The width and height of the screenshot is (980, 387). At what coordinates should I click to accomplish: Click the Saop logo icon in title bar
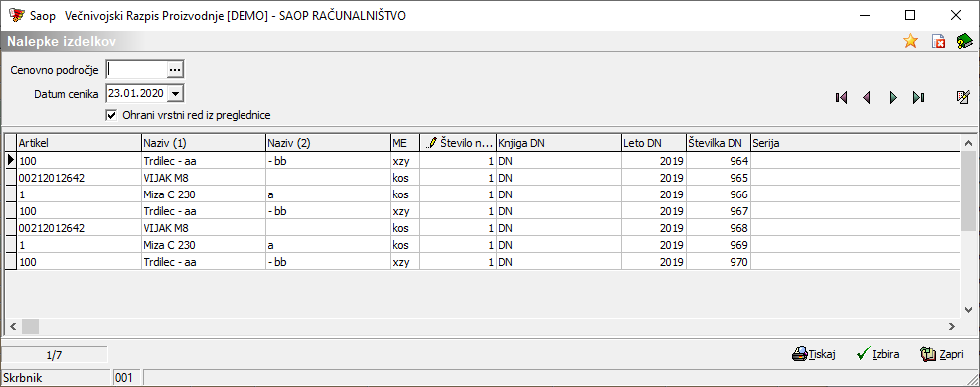coord(16,16)
